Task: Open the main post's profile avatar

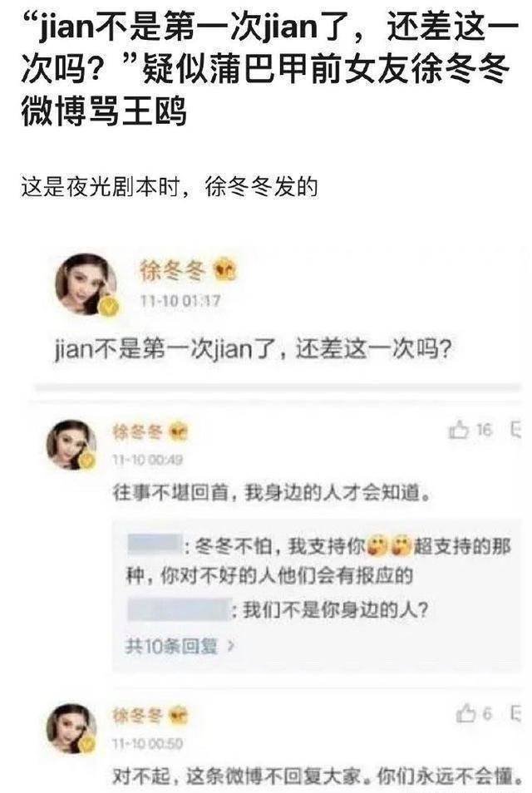Action: [x=86, y=284]
